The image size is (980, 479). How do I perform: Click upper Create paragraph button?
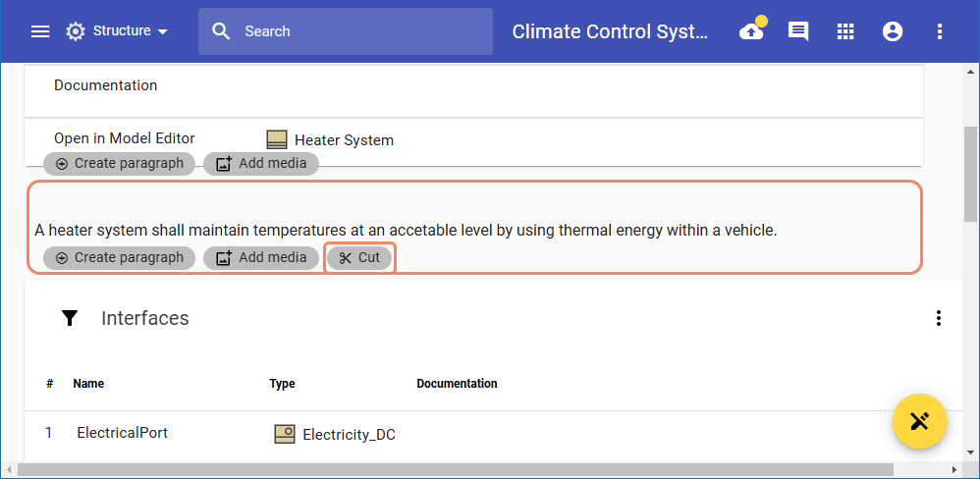(x=120, y=164)
